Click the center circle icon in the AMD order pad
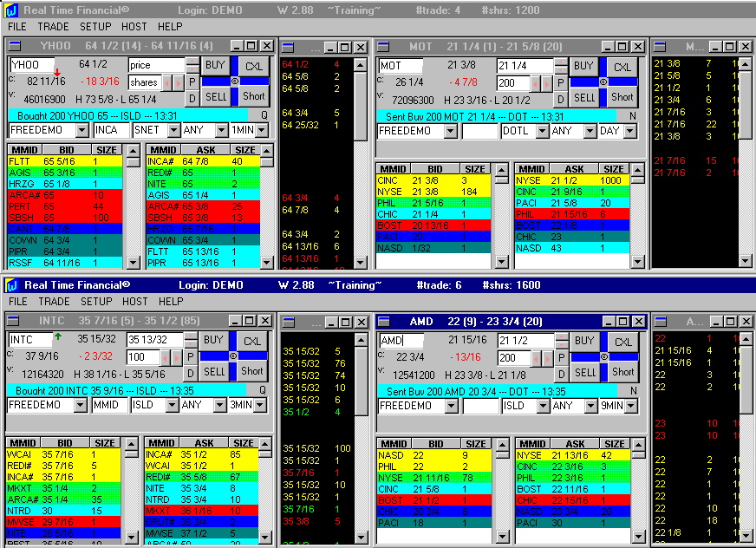This screenshot has width=756, height=548. click(604, 357)
